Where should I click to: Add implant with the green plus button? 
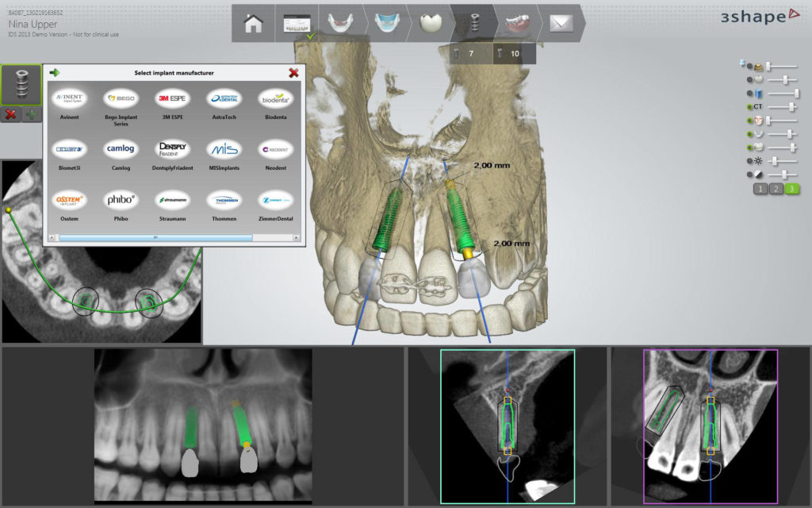tap(31, 114)
